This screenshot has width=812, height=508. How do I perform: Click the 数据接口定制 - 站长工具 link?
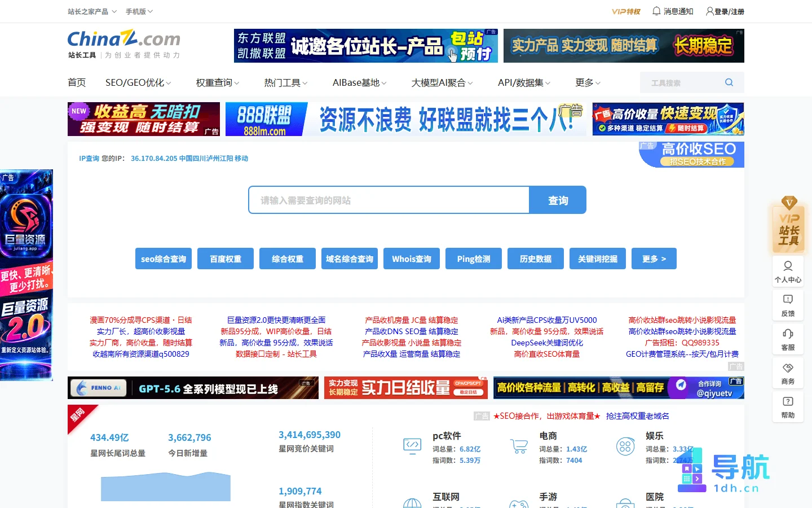tap(276, 354)
